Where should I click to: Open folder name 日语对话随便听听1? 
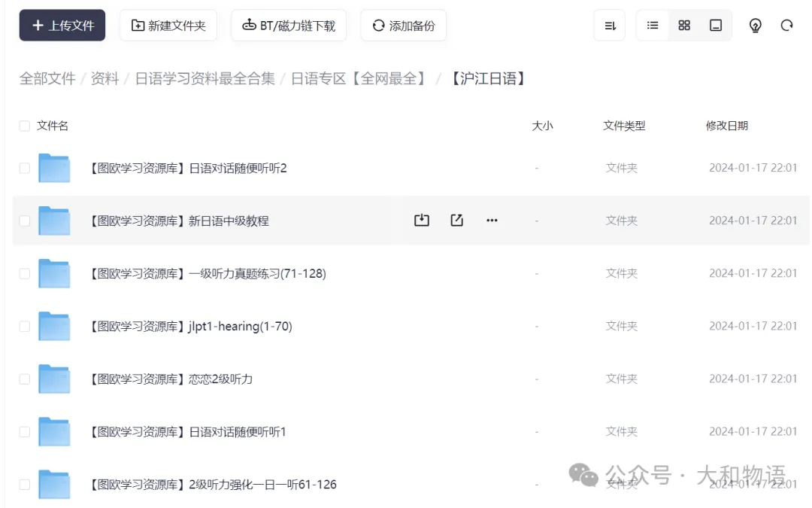[x=188, y=432]
